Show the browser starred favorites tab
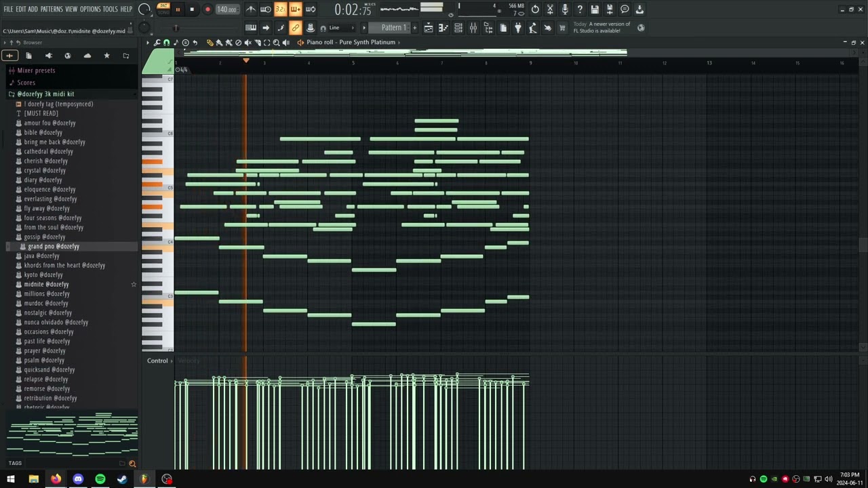868x488 pixels. (x=106, y=56)
